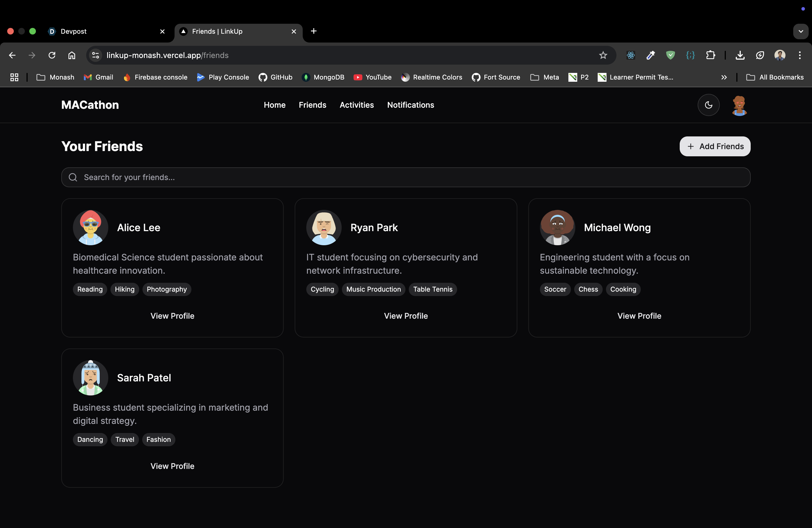Click Alice Lee's avatar thumbnail
Screen dimensions: 812x528
tap(90, 228)
